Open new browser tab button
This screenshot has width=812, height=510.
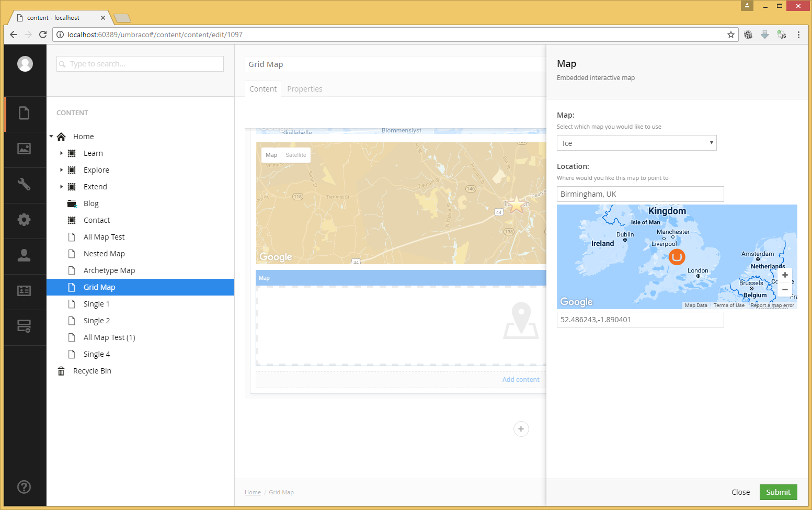pyautogui.click(x=122, y=18)
